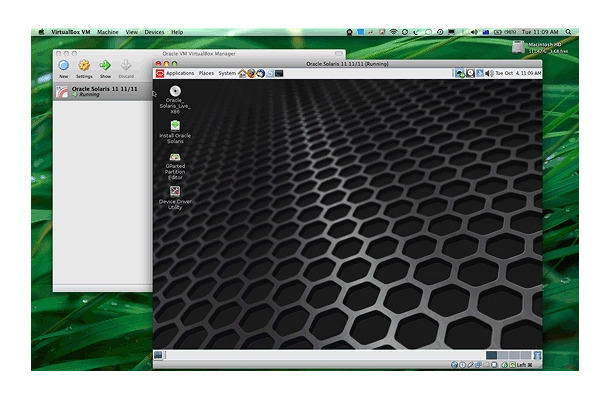610x400 pixels.
Task: Click the flag input source icon in menu bar
Action: click(x=486, y=32)
